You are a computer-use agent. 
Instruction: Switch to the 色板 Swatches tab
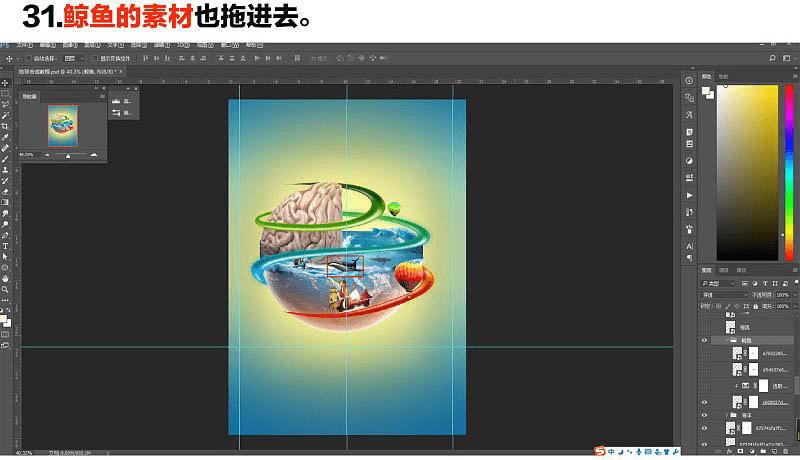723,76
